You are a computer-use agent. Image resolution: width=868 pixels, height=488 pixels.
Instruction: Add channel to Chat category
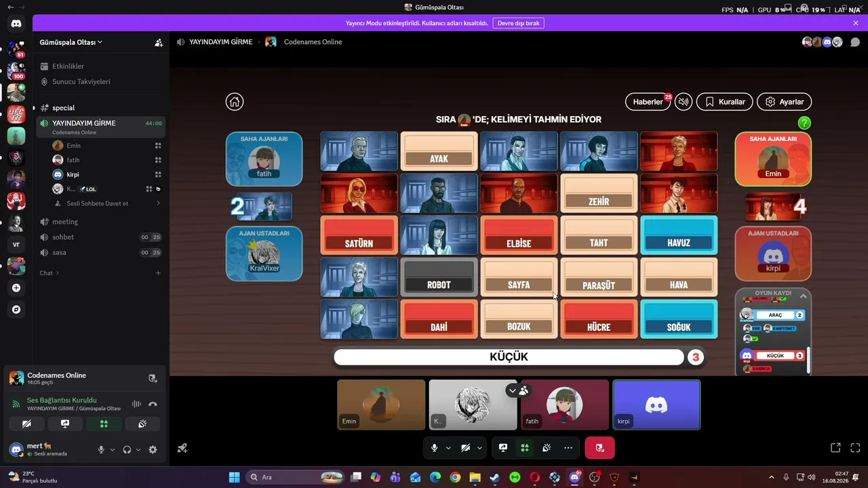(x=158, y=273)
